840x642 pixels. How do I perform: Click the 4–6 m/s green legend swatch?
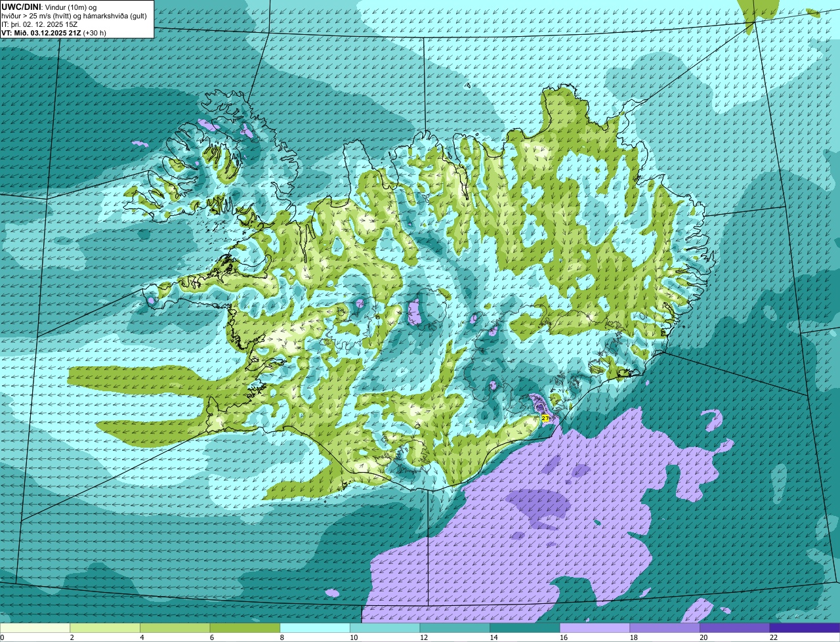coord(175,628)
